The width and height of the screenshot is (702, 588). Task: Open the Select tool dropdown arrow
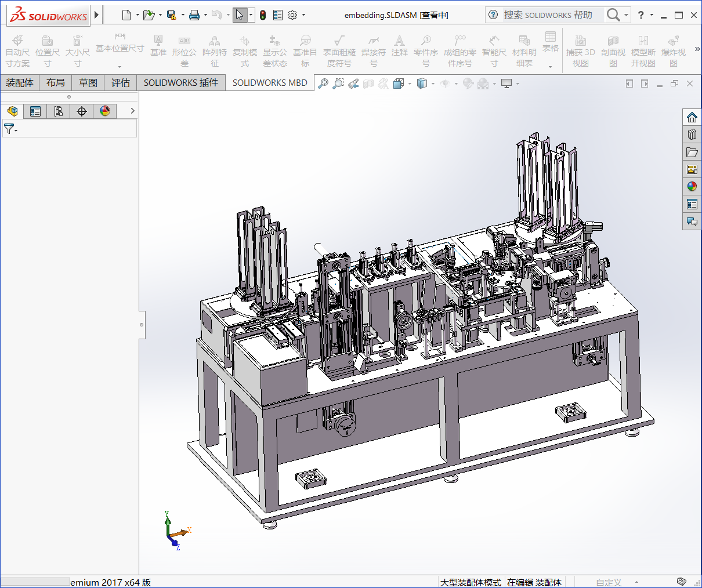tap(251, 15)
